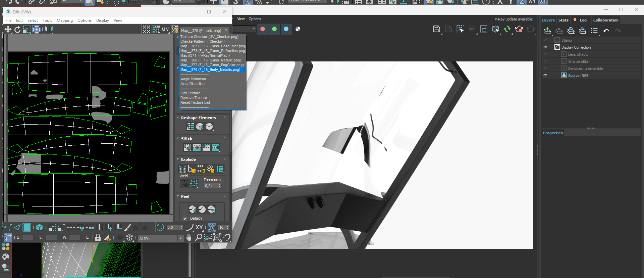644x278 pixels.
Task: Select the Move tool in Edit UVWs
Action: pos(8,30)
